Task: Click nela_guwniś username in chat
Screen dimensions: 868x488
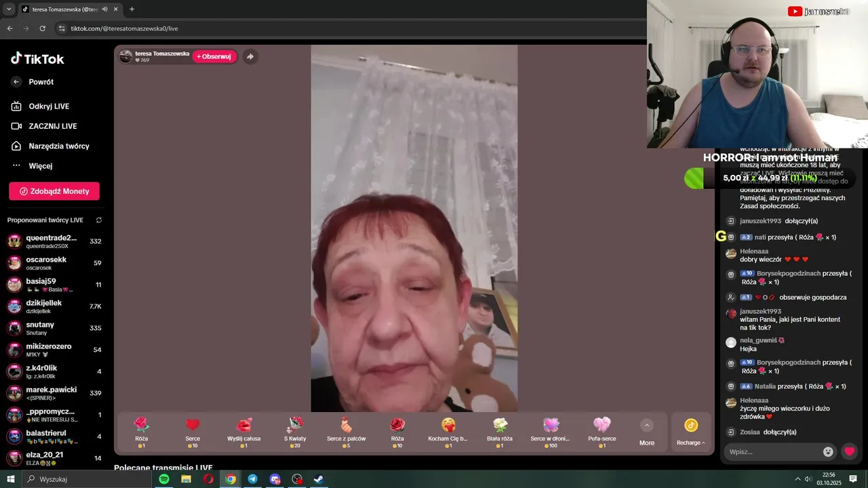Action: point(758,340)
